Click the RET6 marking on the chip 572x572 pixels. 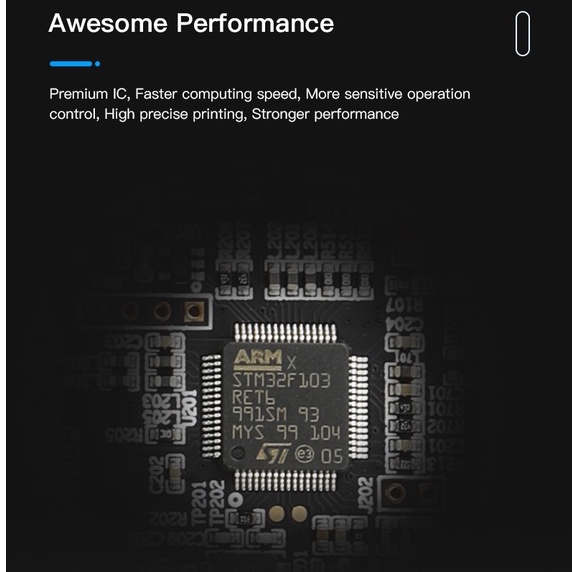pos(253,398)
